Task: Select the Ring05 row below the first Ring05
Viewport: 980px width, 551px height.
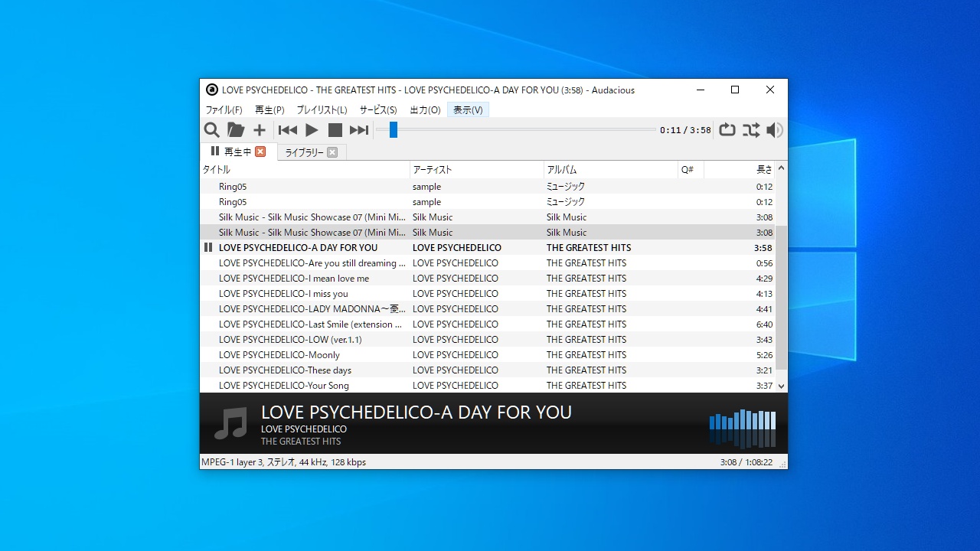Action: pos(488,202)
